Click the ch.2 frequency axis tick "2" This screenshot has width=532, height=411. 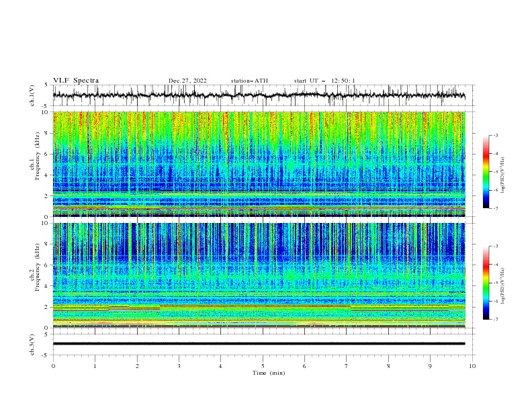[x=47, y=307]
